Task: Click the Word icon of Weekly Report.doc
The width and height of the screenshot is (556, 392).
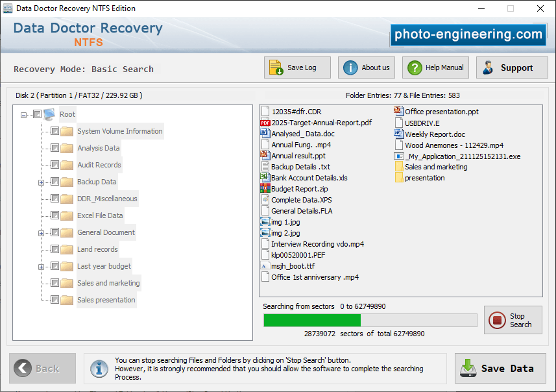Action: pyautogui.click(x=398, y=134)
